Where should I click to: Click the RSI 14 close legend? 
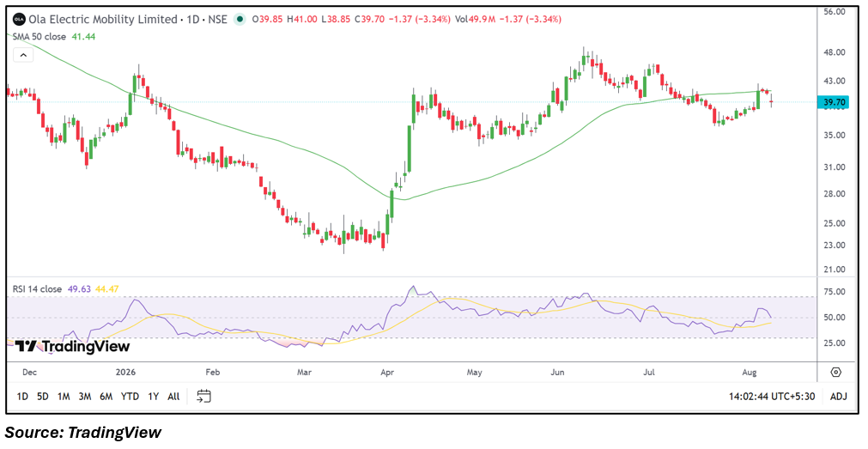click(38, 288)
